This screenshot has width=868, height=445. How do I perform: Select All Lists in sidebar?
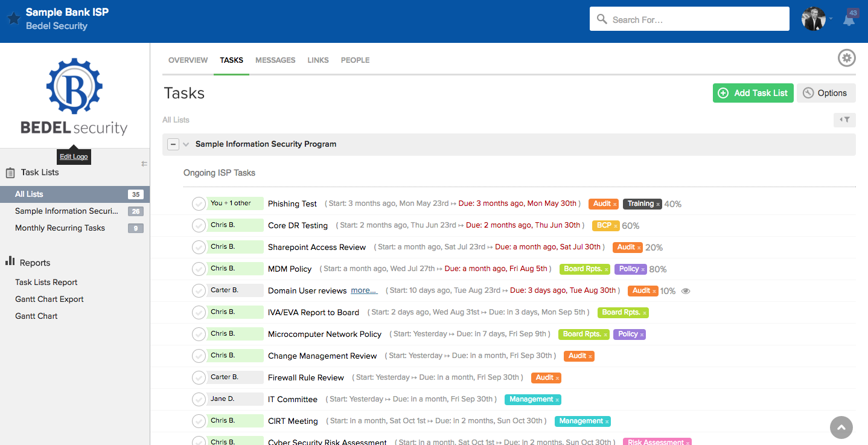tap(75, 194)
